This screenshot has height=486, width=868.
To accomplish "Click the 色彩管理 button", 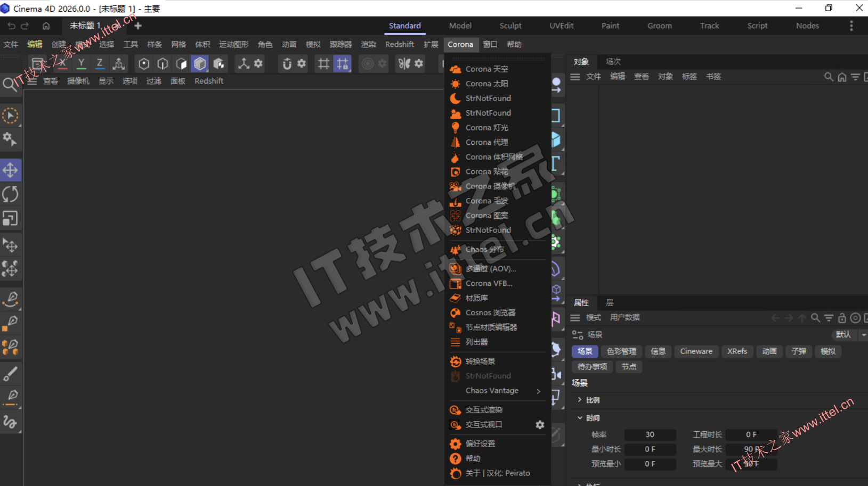I will pyautogui.click(x=621, y=351).
